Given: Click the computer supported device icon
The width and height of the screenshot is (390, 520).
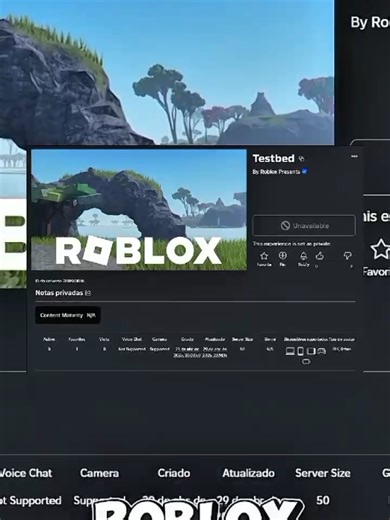Looking at the screenshot, I should tap(290, 351).
